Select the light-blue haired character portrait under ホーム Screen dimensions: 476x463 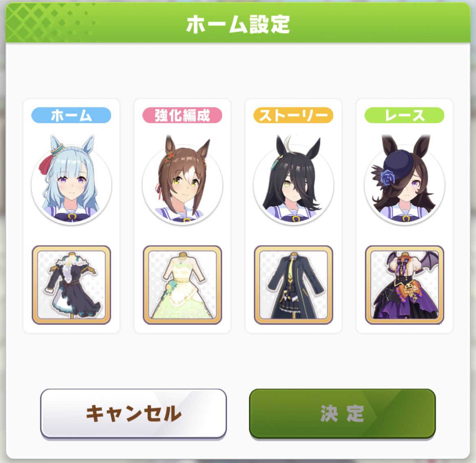(71, 180)
